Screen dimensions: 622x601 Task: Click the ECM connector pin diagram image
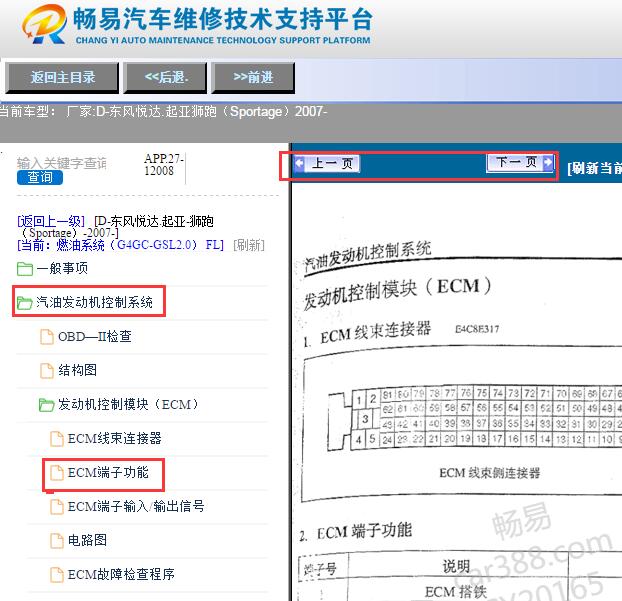pyautogui.click(x=474, y=417)
